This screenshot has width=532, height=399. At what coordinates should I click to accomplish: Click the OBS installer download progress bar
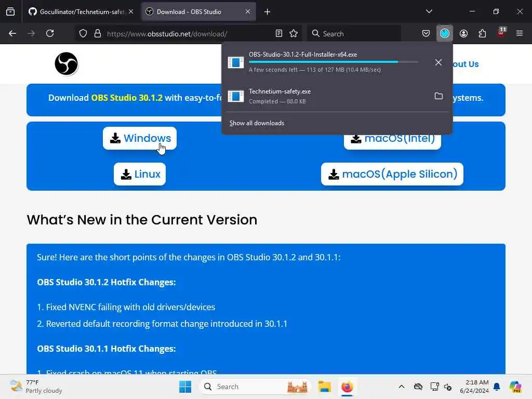tap(334, 62)
